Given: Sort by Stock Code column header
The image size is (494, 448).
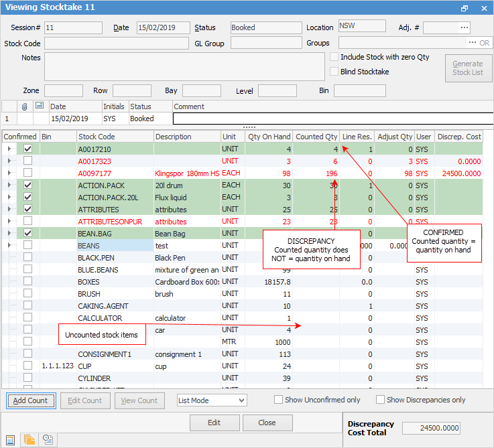Looking at the screenshot, I should click(x=114, y=137).
